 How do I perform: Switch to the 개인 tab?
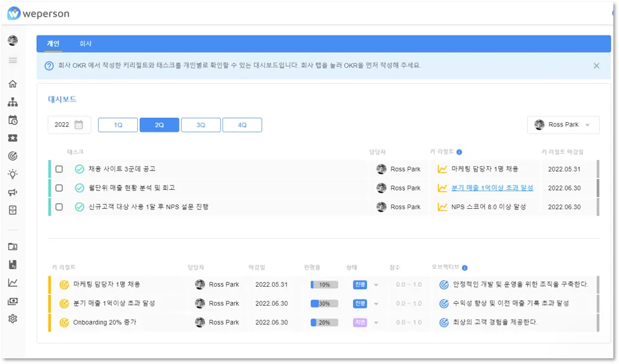[x=53, y=44]
